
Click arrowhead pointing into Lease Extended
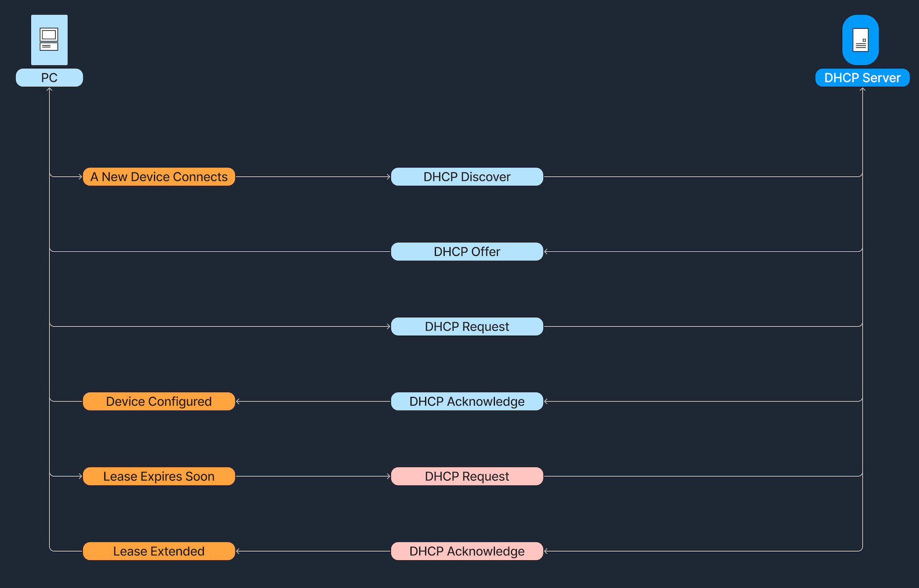(238, 551)
